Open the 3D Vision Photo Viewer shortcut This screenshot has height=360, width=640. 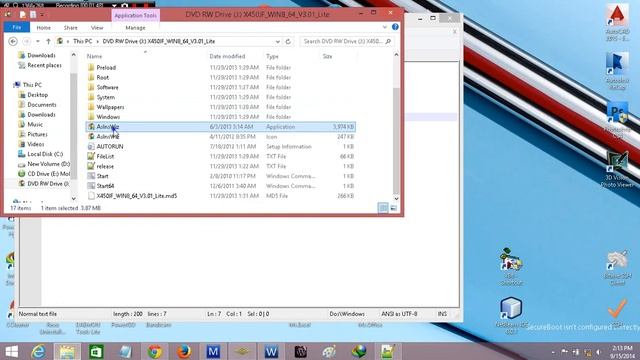point(617,169)
